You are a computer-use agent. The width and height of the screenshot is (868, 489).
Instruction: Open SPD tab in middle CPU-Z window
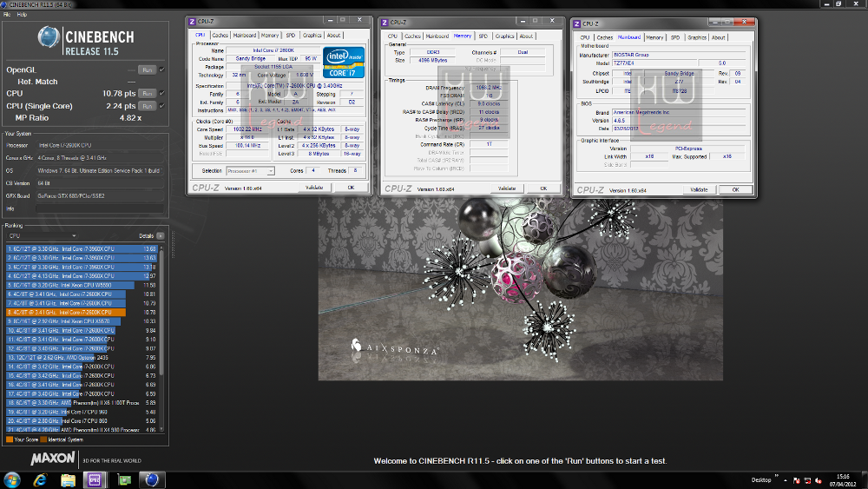coord(483,36)
